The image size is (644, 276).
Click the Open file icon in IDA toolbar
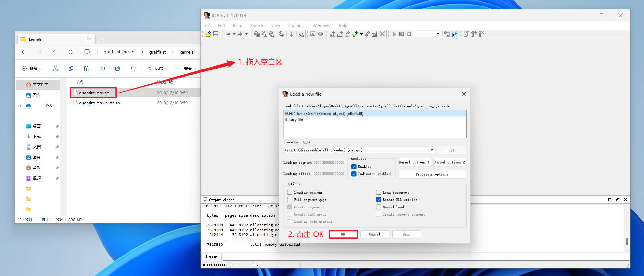click(208, 34)
